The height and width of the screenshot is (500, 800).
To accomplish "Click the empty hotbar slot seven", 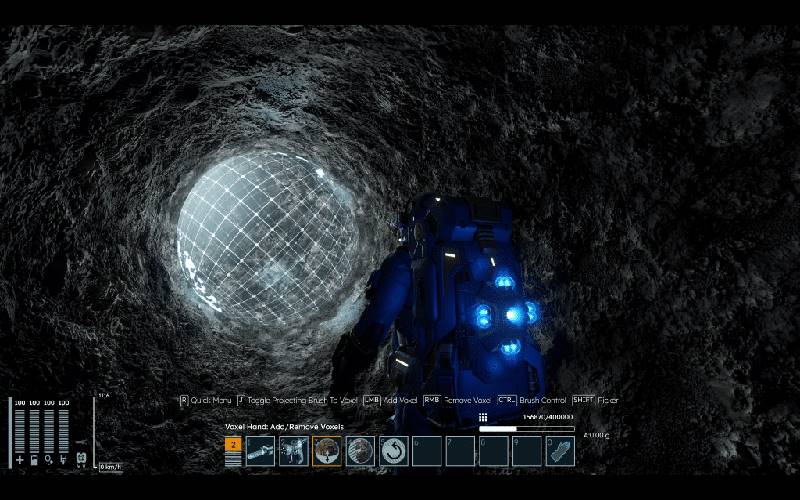I will 461,451.
